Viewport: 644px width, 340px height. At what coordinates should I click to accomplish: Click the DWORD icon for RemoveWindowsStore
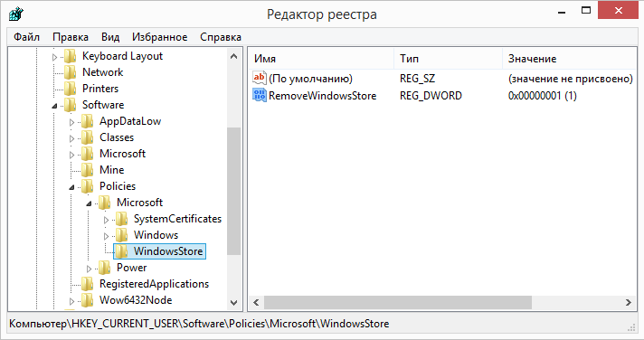260,95
